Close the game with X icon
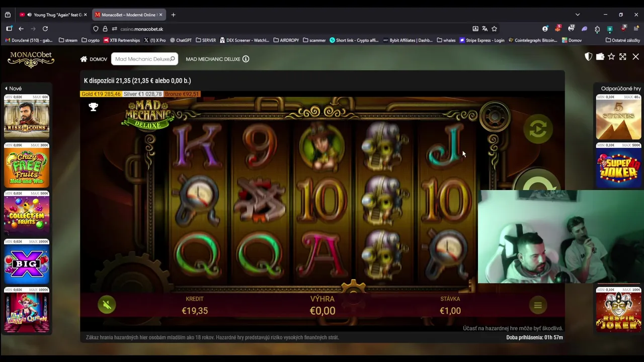 coord(635,57)
